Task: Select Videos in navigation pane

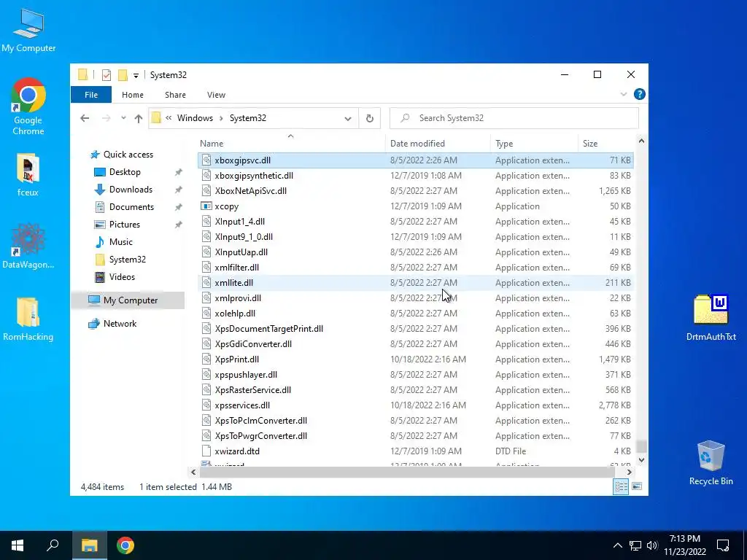Action: (122, 276)
